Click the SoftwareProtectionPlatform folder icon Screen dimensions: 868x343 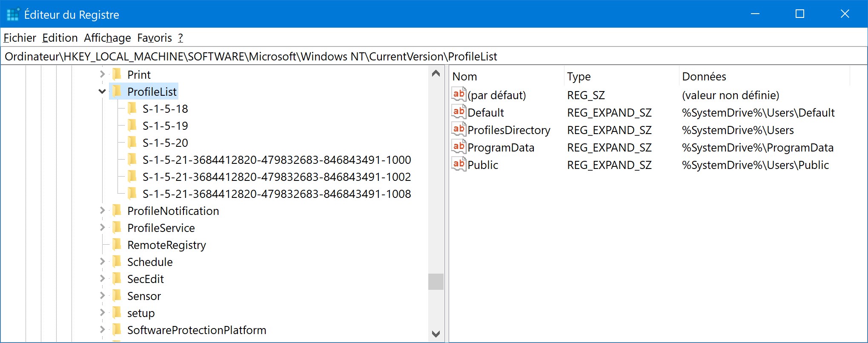pyautogui.click(x=117, y=330)
